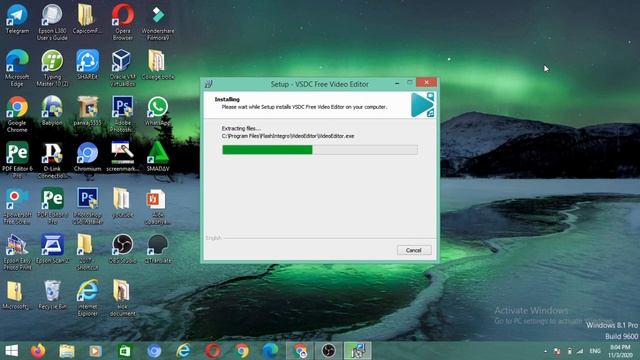This screenshot has width=640, height=360.
Task: Select Internet Explorer desktop shortcut
Action: click(x=87, y=298)
